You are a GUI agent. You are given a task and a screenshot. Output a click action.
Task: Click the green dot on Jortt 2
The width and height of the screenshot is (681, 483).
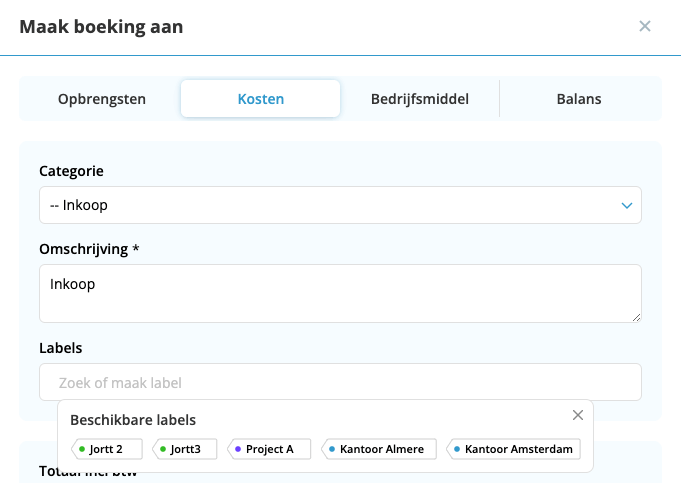coord(82,449)
